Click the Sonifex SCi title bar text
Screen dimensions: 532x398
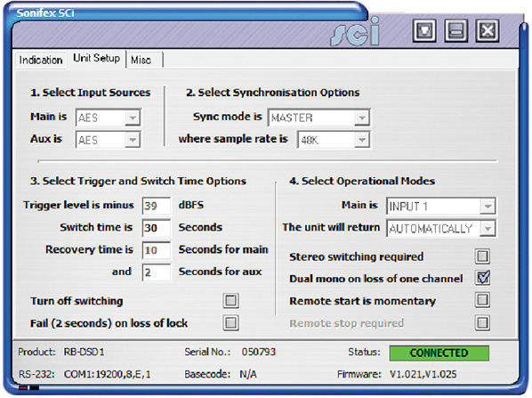tap(45, 12)
